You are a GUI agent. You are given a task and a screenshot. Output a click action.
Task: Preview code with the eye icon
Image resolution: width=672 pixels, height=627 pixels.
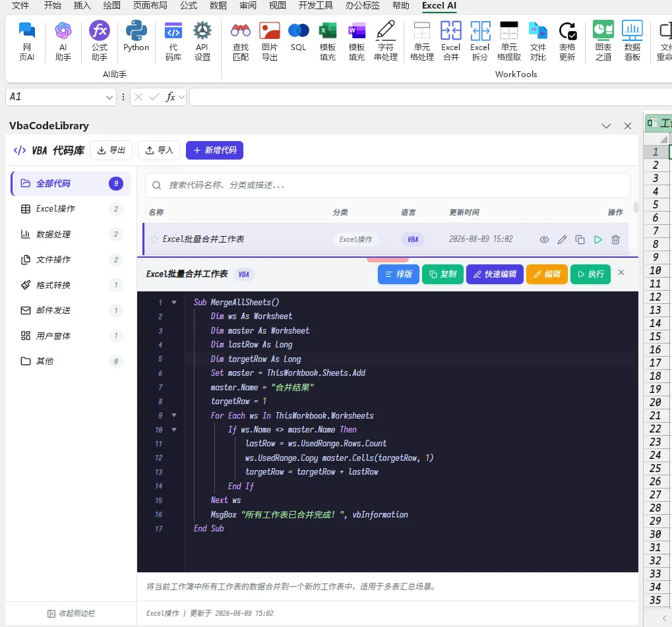click(x=544, y=239)
